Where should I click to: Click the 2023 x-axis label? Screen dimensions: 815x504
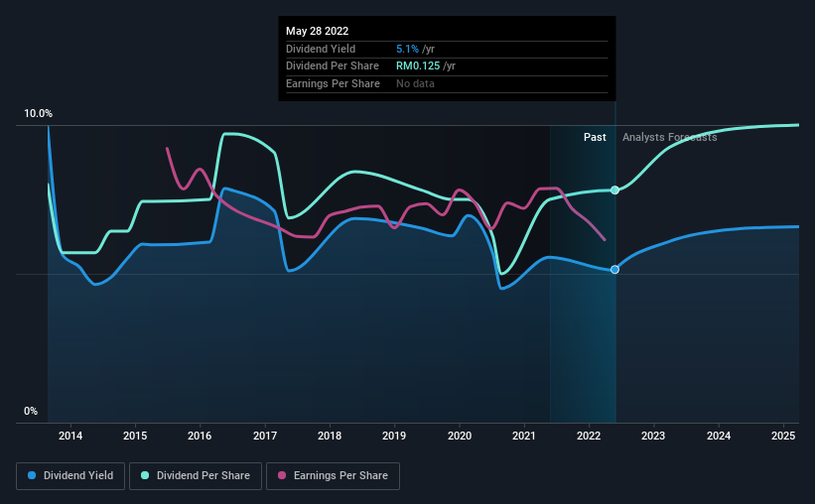pyautogui.click(x=653, y=436)
